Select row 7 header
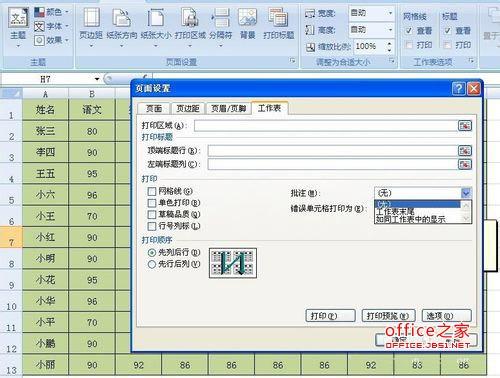500x378 pixels. point(11,238)
